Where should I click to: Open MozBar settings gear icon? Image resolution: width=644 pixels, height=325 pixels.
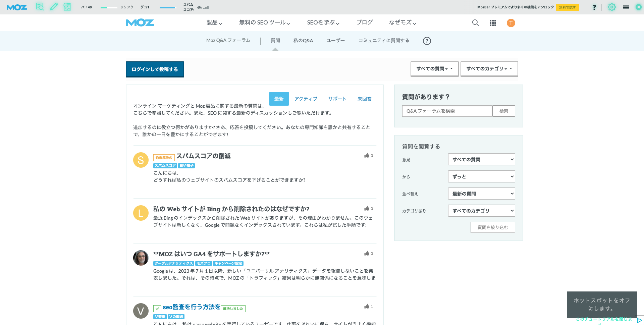[611, 7]
